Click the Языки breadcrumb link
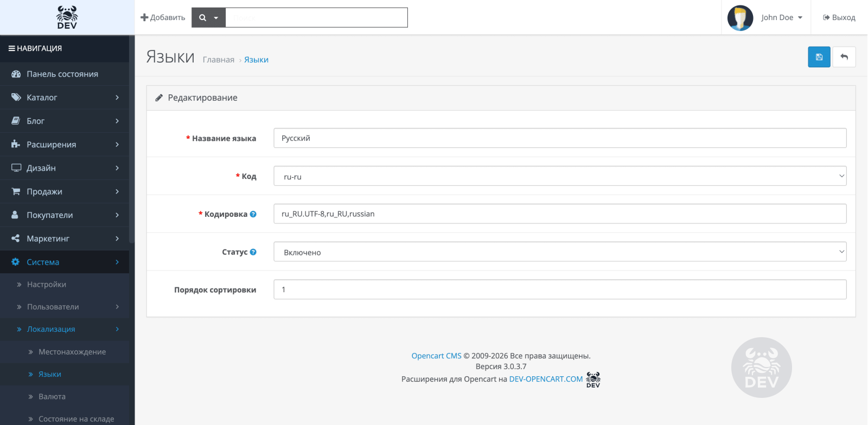 tap(256, 60)
